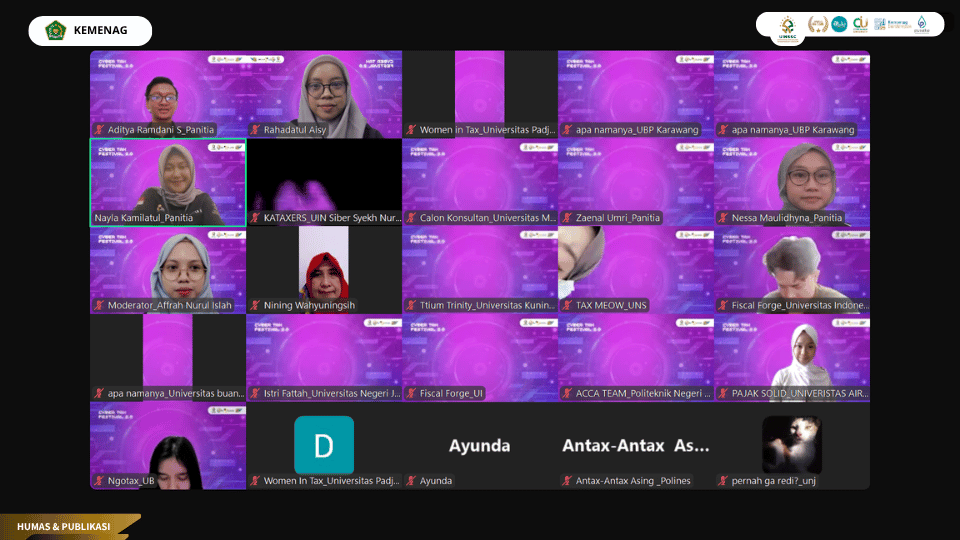Click muted mic icon beside KATAXERS_UIN Siber Syekh Nur
960x540 pixels.
click(x=255, y=218)
